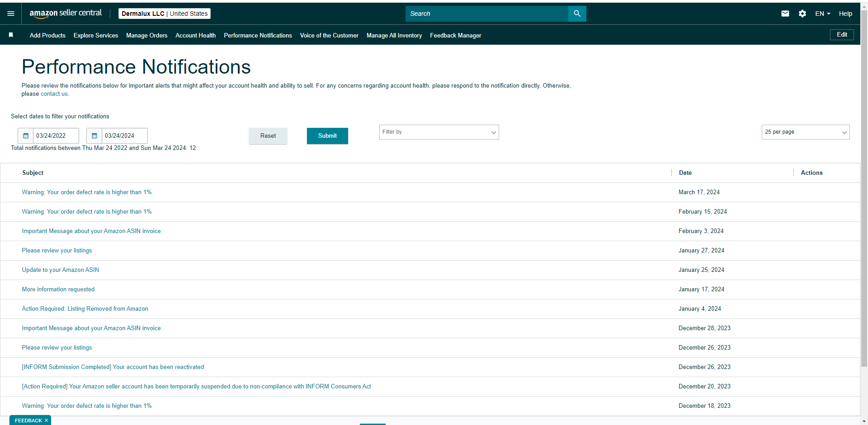Open temporarily suspended INFORM Consumers Act notification
Image resolution: width=868 pixels, height=425 pixels.
coord(197,387)
